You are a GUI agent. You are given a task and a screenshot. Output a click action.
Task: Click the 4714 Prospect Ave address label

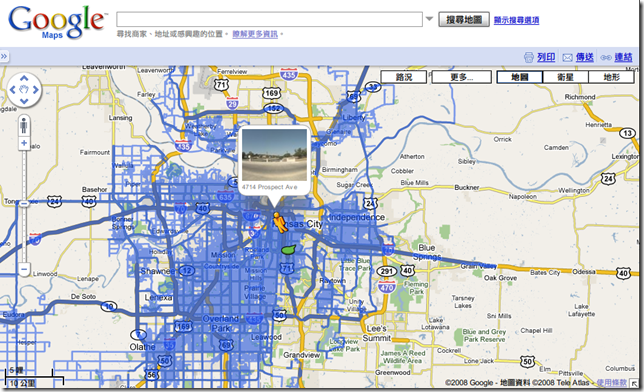pos(269,187)
